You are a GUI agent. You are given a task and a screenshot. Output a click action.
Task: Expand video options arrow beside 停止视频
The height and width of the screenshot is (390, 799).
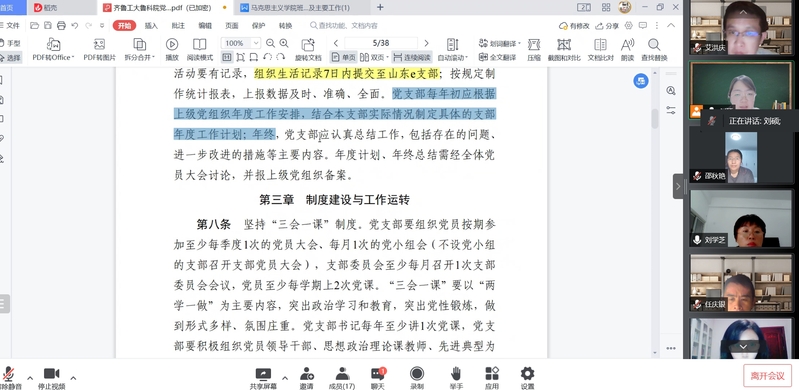tap(73, 378)
